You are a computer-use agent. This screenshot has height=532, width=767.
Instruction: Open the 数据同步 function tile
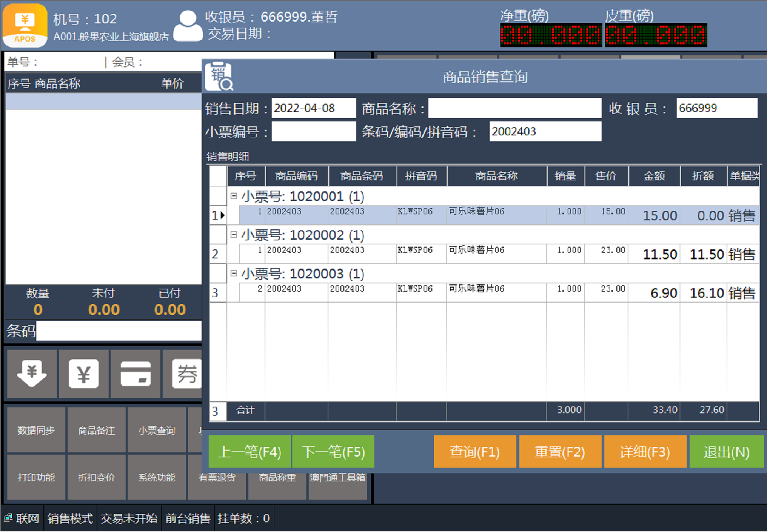pos(36,430)
